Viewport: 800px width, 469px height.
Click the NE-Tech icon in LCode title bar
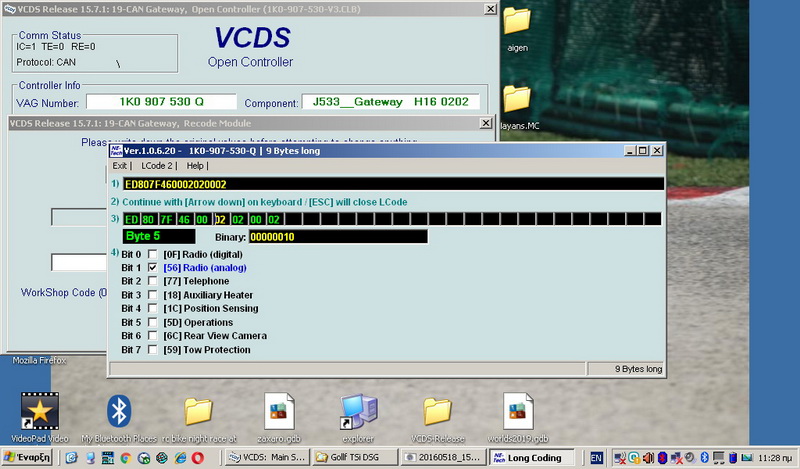(x=116, y=151)
